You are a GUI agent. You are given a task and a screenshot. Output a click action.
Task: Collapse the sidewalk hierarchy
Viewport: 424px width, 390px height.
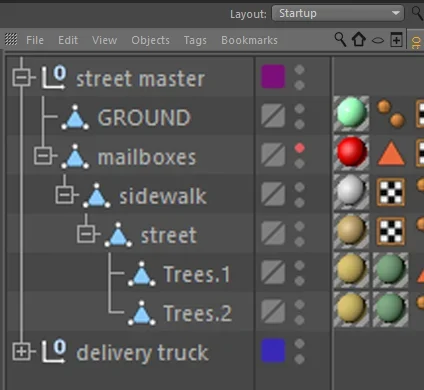click(x=64, y=195)
